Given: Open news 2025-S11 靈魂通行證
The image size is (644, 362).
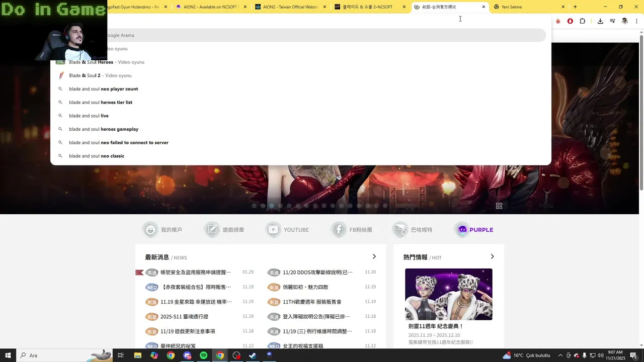Looking at the screenshot, I should pos(184,317).
